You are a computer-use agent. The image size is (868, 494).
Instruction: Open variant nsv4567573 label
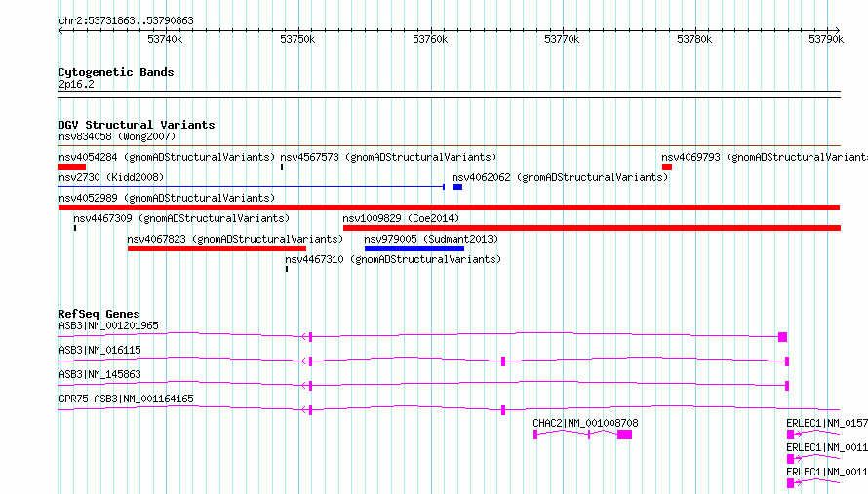[x=388, y=157]
